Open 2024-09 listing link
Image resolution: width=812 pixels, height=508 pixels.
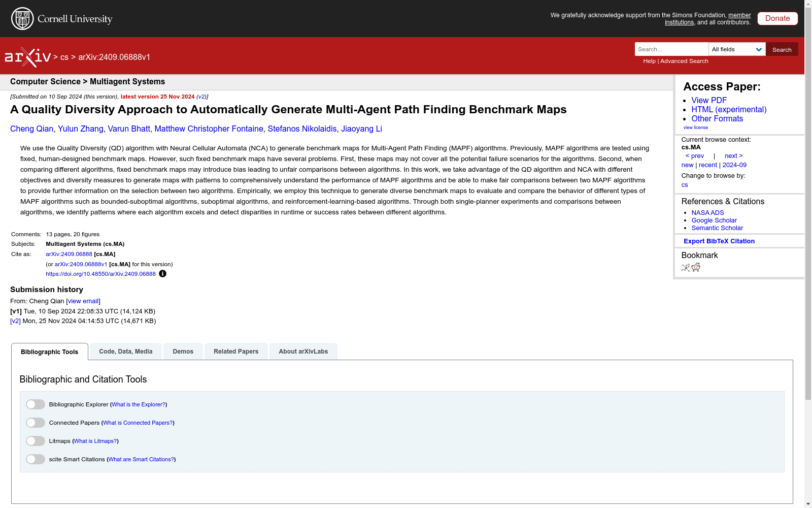[734, 165]
